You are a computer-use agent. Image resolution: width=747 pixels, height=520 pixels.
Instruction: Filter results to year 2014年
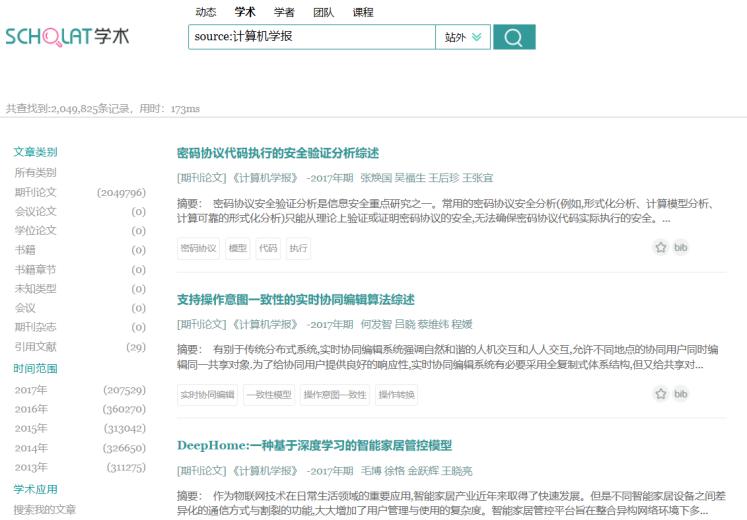(31, 448)
